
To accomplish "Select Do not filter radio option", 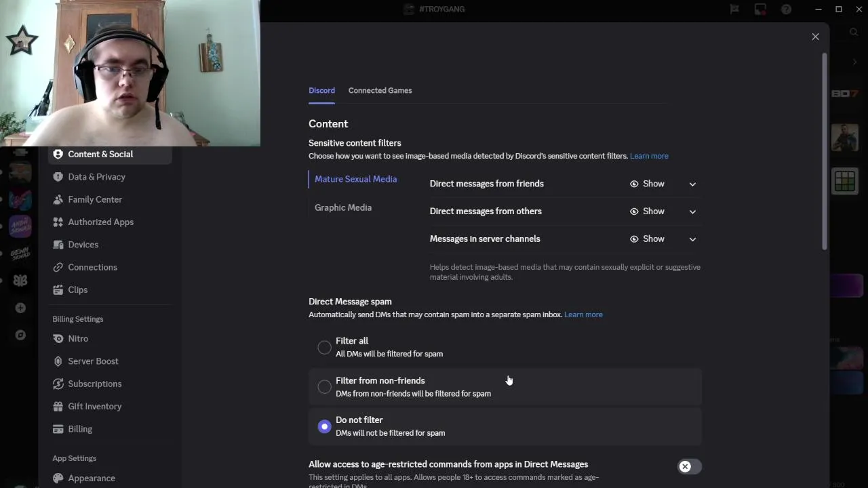I will coord(325,426).
